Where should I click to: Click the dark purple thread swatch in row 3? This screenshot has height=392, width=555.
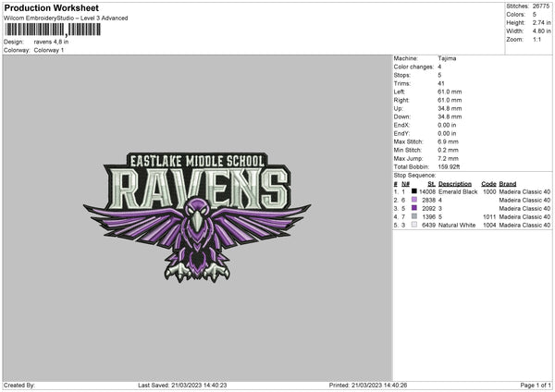pos(414,208)
